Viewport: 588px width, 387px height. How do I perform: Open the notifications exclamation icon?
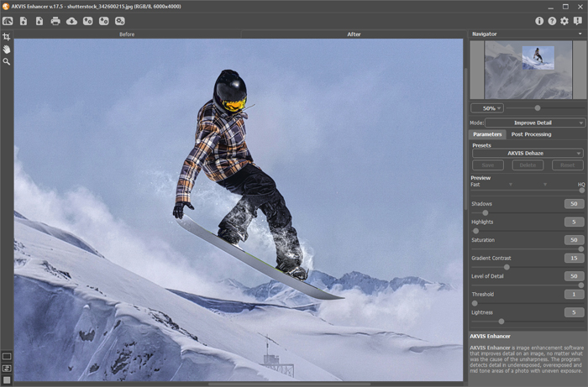pos(577,20)
